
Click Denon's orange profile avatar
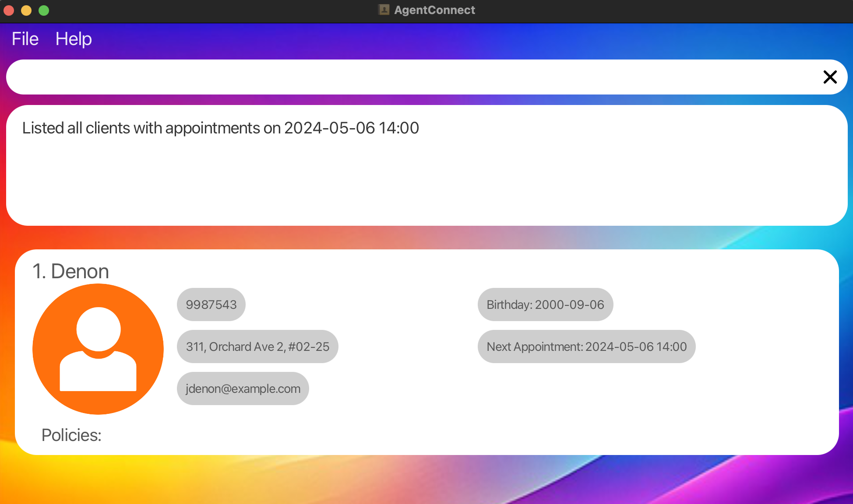click(98, 349)
